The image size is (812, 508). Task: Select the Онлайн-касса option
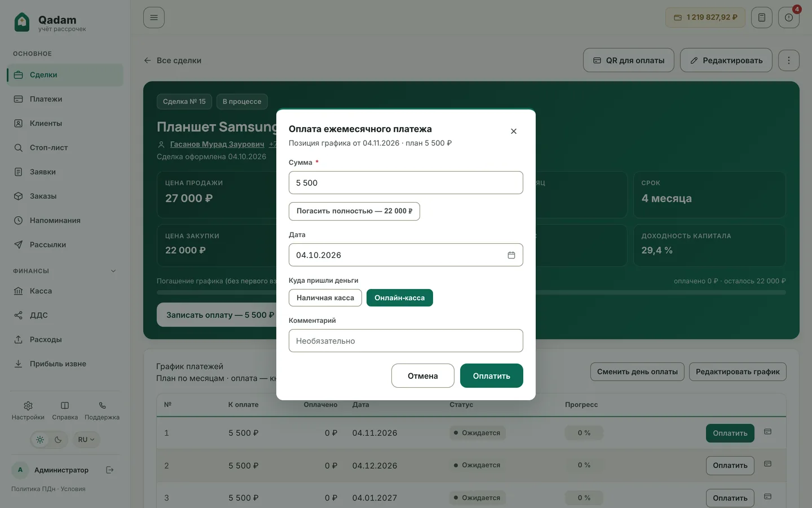pyautogui.click(x=400, y=298)
